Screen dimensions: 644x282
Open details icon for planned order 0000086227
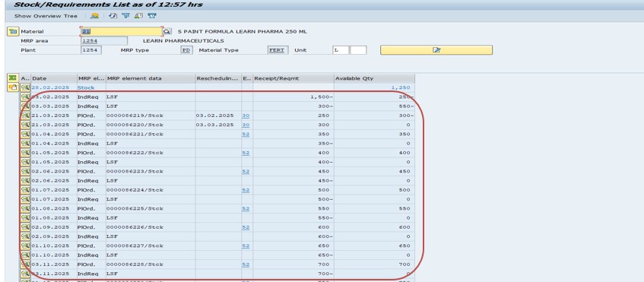click(25, 246)
